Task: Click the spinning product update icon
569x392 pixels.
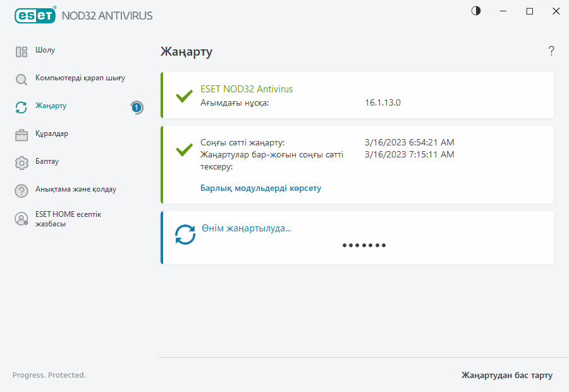Action: click(185, 235)
